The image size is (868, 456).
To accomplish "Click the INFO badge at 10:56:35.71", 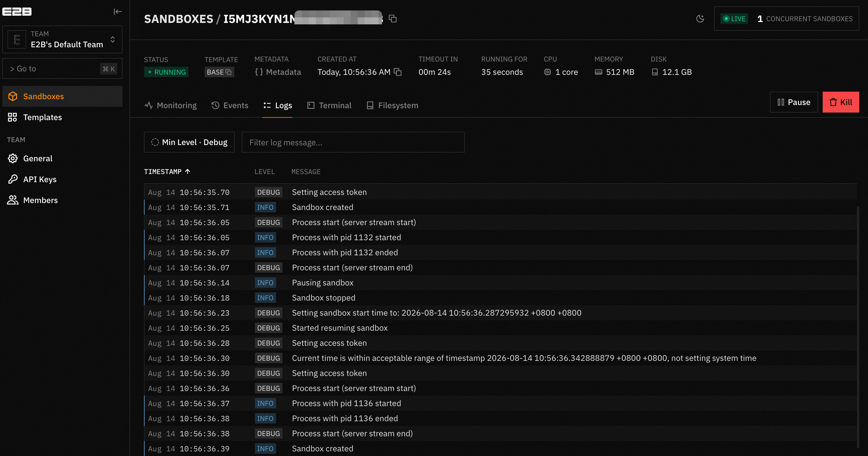I will point(265,207).
